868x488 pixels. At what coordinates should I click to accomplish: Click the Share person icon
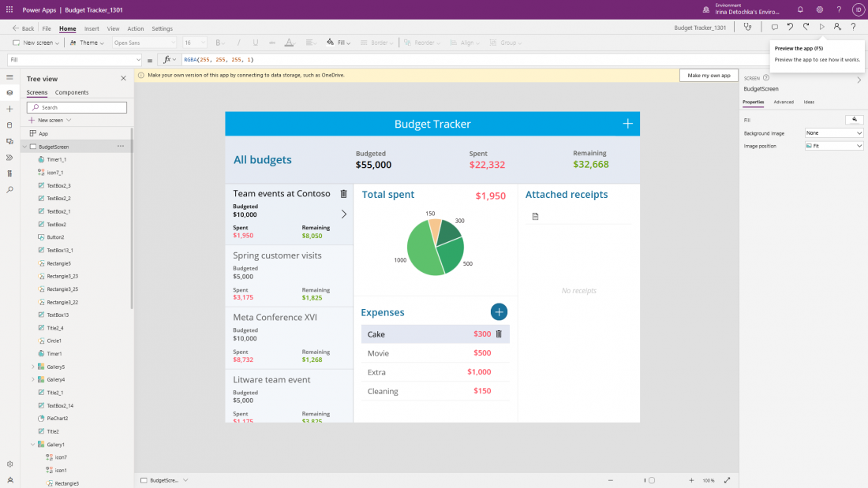[837, 27]
